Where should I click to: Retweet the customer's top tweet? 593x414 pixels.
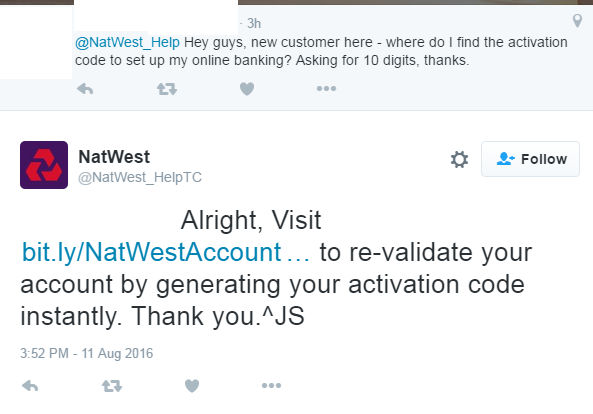pyautogui.click(x=167, y=89)
